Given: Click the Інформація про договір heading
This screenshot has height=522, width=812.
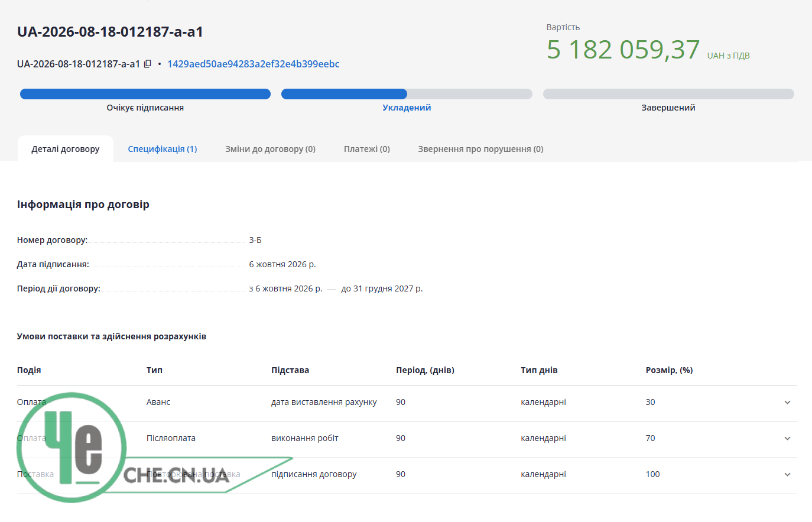Looking at the screenshot, I should pos(83,205).
